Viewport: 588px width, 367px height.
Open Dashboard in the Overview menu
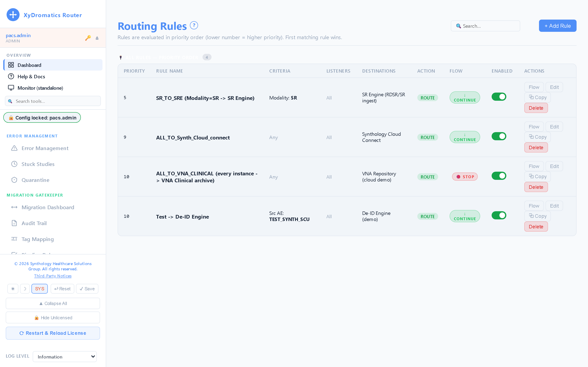pyautogui.click(x=53, y=65)
